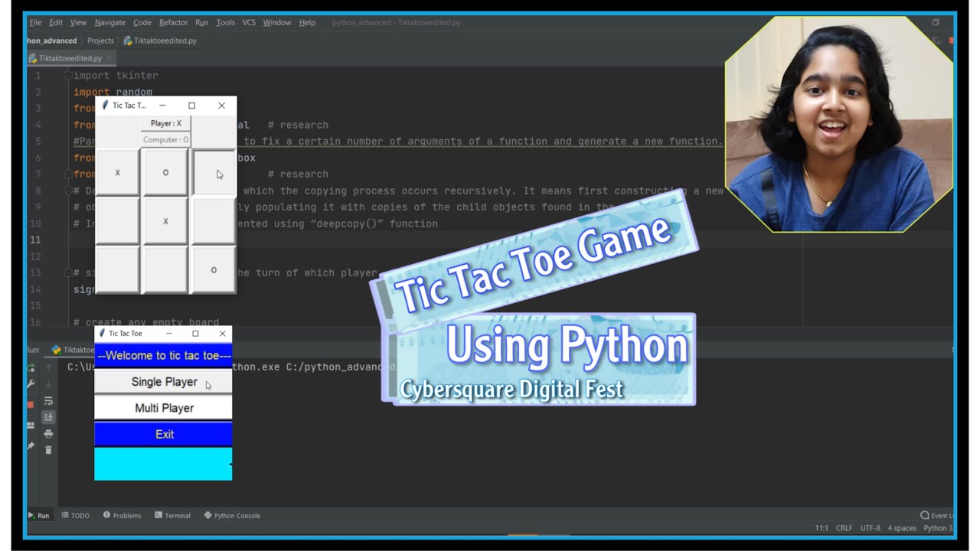Click the feather icon of welcome menu window
Screen dimensions: 980x551
click(x=102, y=334)
